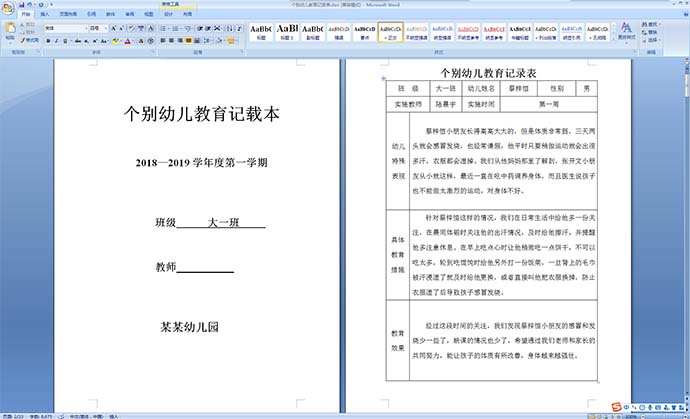
Task: Apply bulleted list
Action: 163,28
